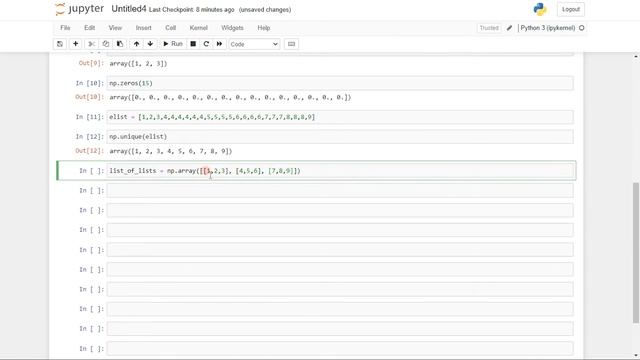Save and checkpoint the notebook
Image resolution: width=640 pixels, height=360 pixels.
pos(60,44)
